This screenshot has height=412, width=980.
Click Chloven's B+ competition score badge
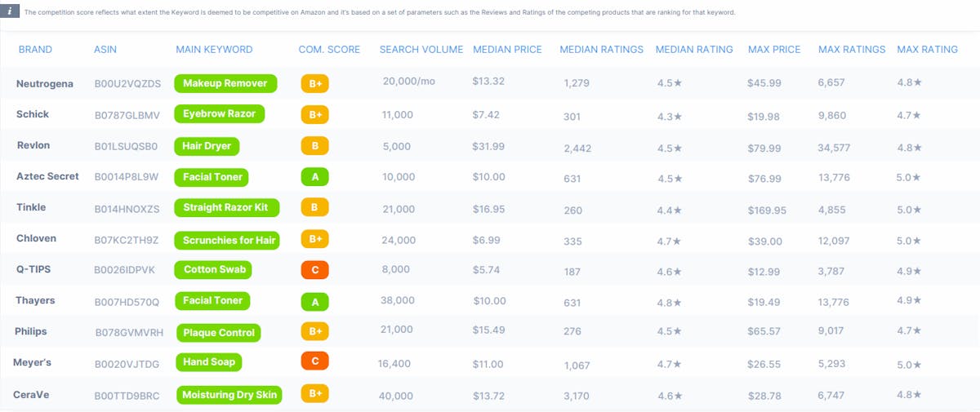(x=314, y=239)
